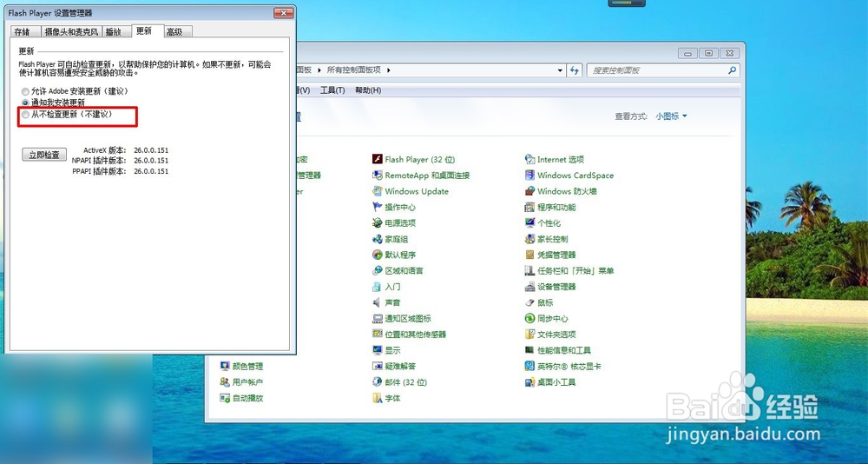Screen dimensions: 868x464
Task: Open 位置和其他传感器 icon
Action: click(378, 335)
